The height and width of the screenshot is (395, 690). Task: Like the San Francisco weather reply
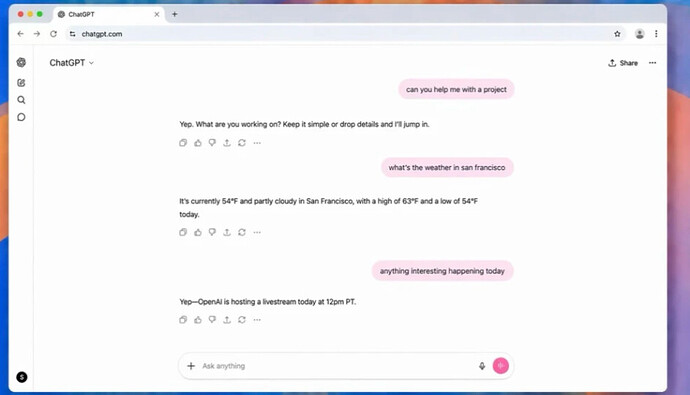coord(198,232)
